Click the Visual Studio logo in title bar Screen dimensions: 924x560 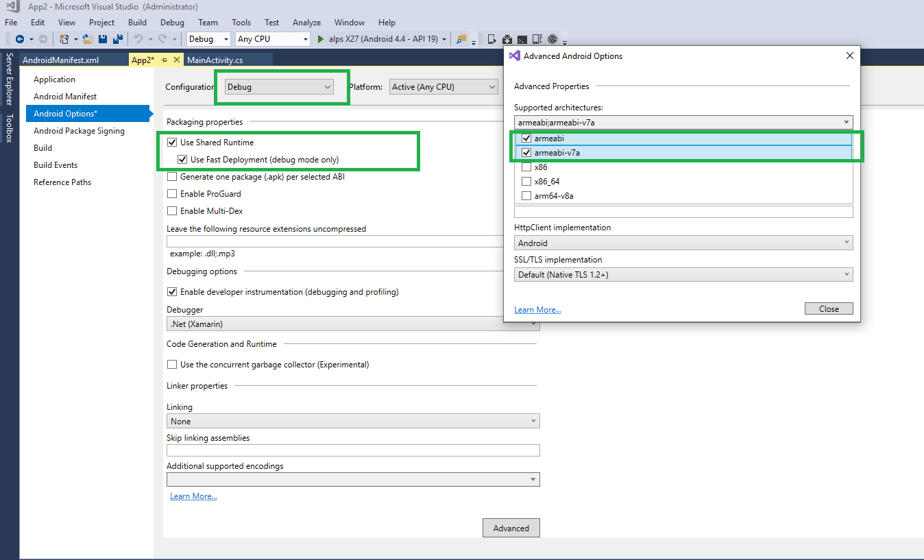[13, 7]
